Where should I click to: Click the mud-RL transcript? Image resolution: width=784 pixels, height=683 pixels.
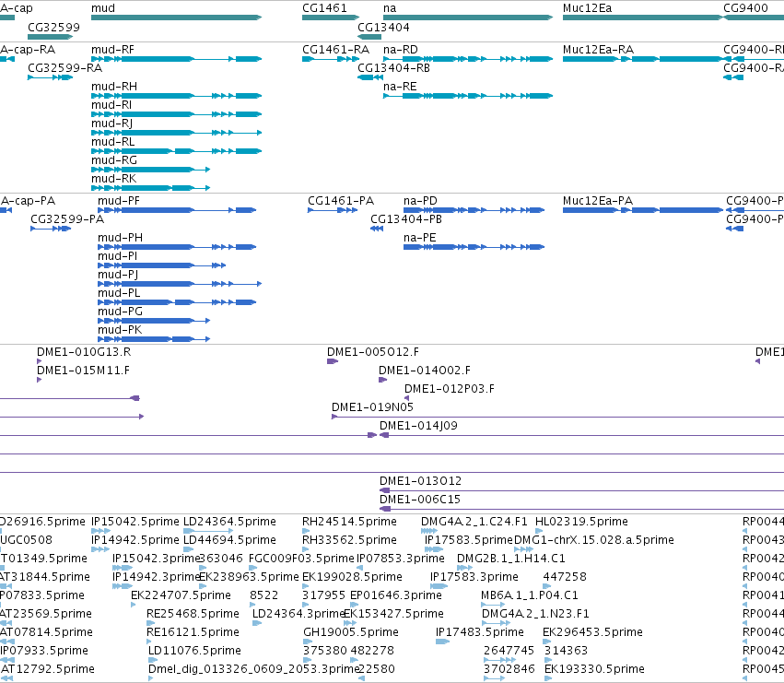click(x=176, y=151)
